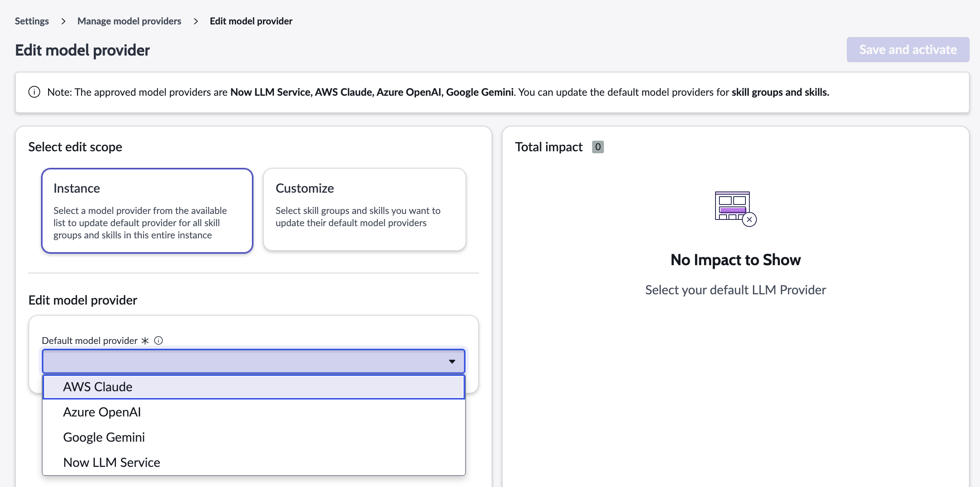Click the chevron after Manage model providers
This screenshot has width=980, height=487.
pos(196,21)
